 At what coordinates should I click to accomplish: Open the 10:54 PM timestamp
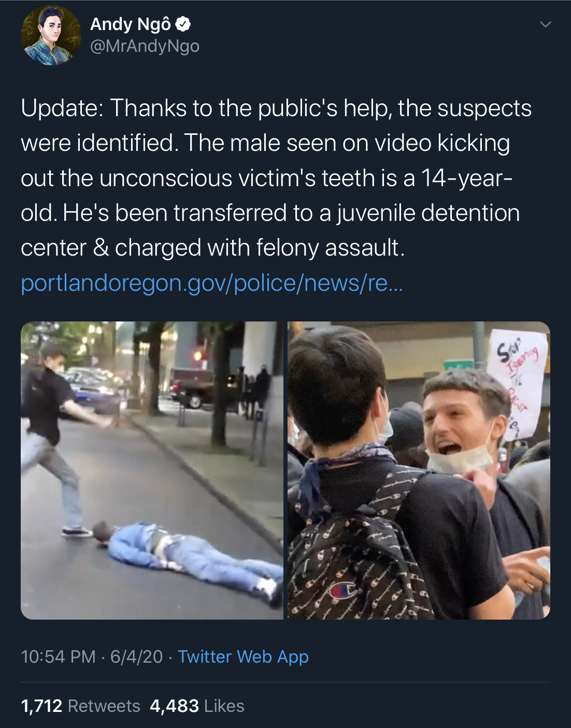coord(58,656)
